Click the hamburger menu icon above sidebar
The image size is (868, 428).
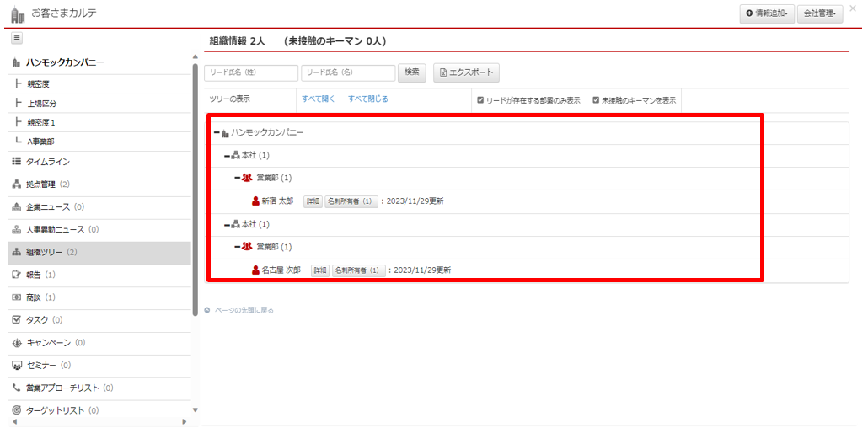(x=17, y=38)
